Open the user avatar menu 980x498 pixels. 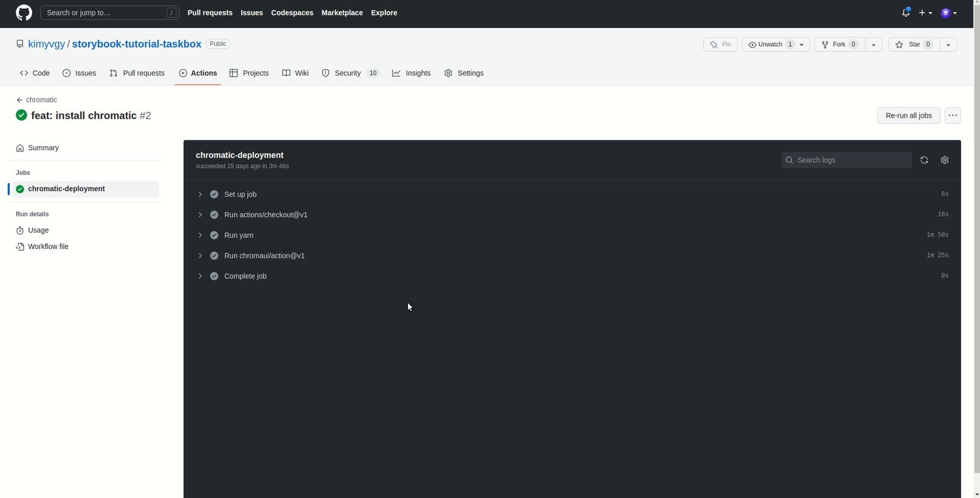(949, 12)
